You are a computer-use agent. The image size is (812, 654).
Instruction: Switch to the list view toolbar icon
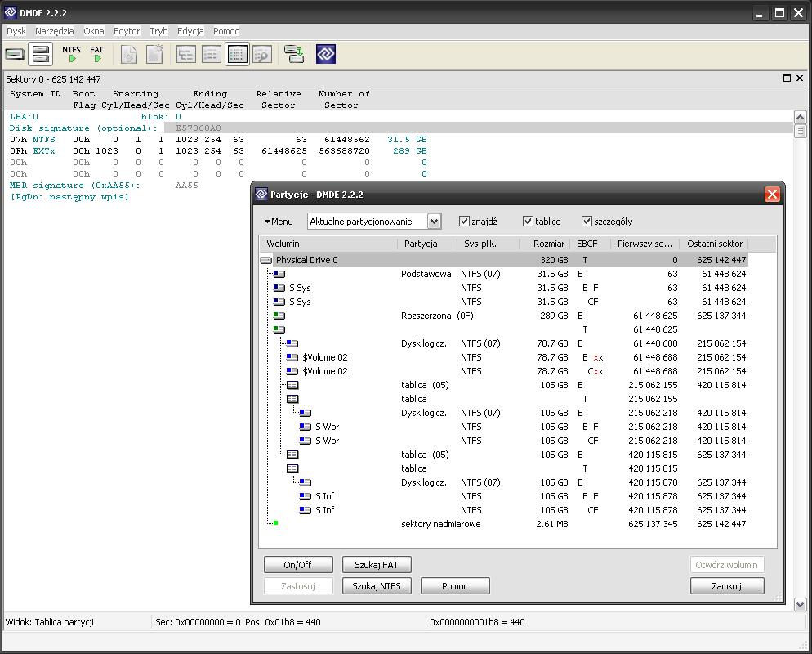point(212,54)
